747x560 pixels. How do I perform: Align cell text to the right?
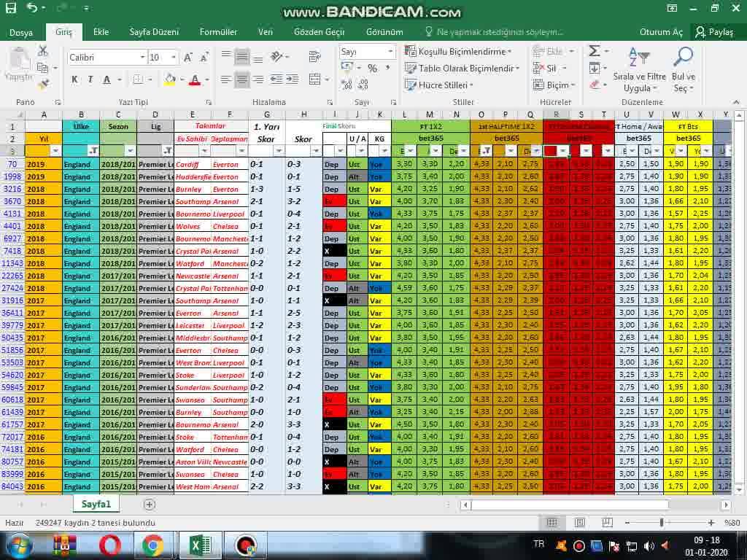pyautogui.click(x=258, y=79)
